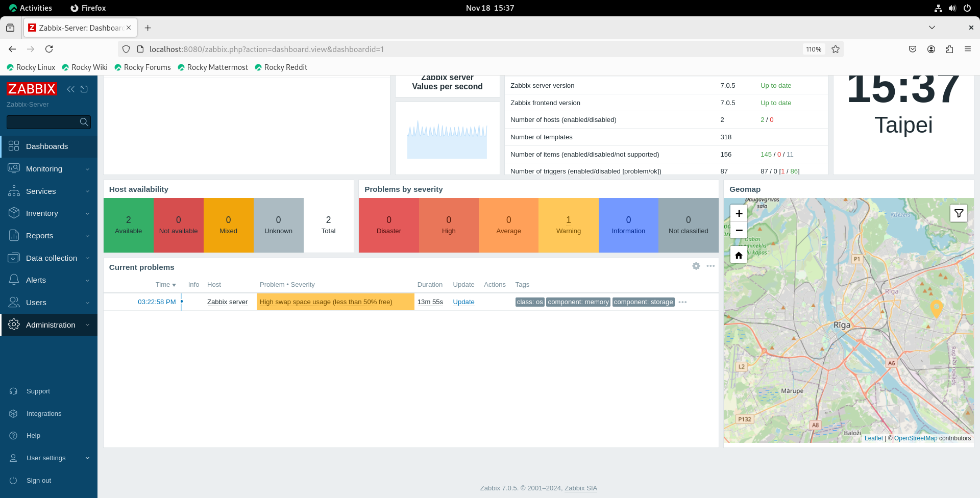Expand the Services chevron arrow
The width and height of the screenshot is (980, 498).
(x=87, y=191)
